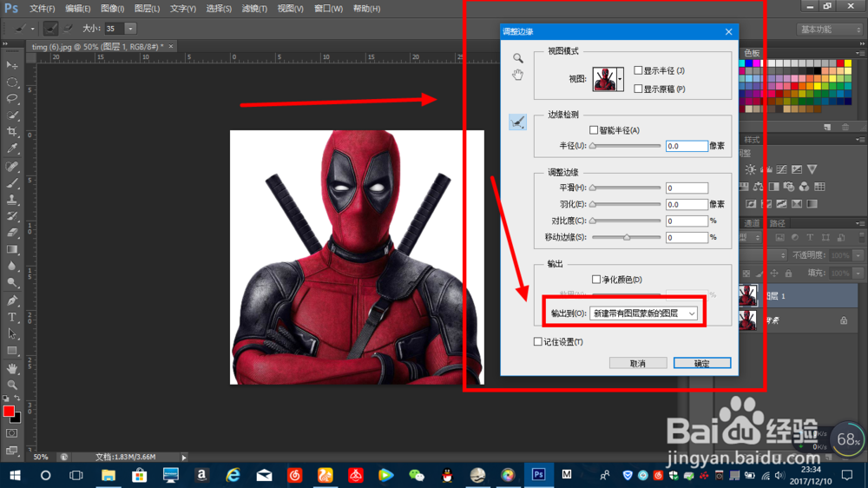The width and height of the screenshot is (868, 488).
Task: Click the 移动边缘 slider handle
Action: coord(627,237)
